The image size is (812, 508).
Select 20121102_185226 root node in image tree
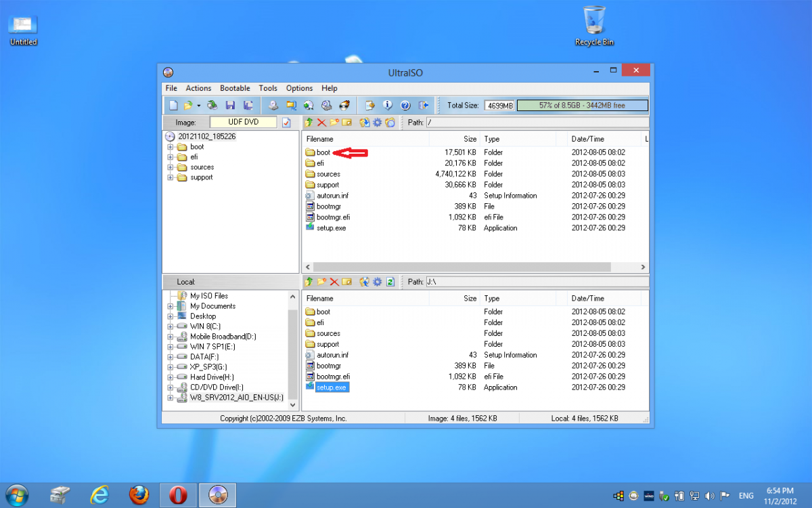pyautogui.click(x=206, y=137)
